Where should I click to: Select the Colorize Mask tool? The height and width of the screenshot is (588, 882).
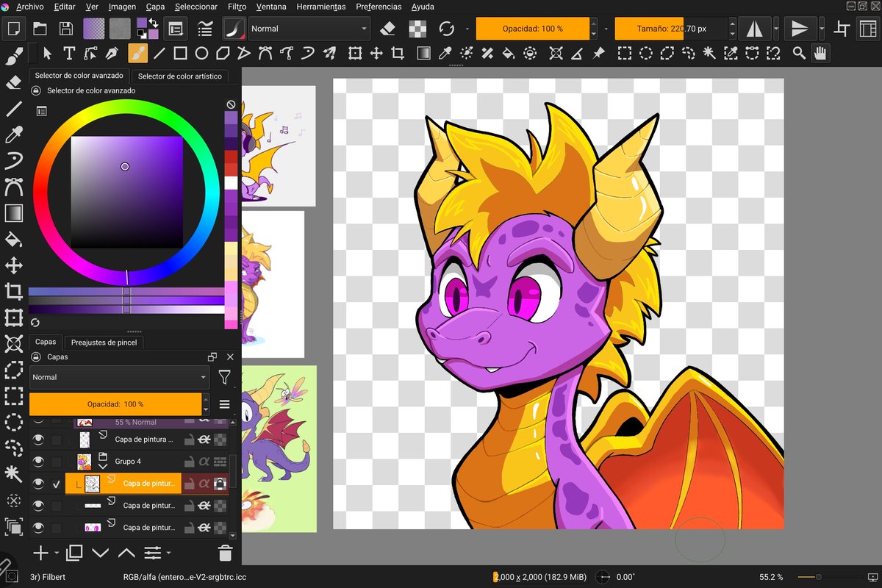pyautogui.click(x=466, y=53)
